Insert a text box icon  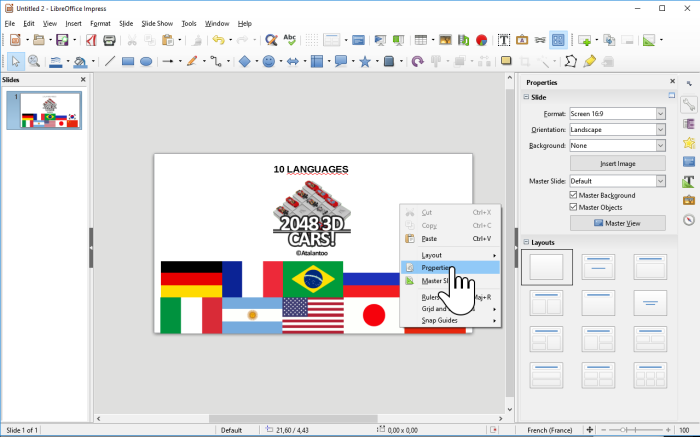[x=504, y=40]
